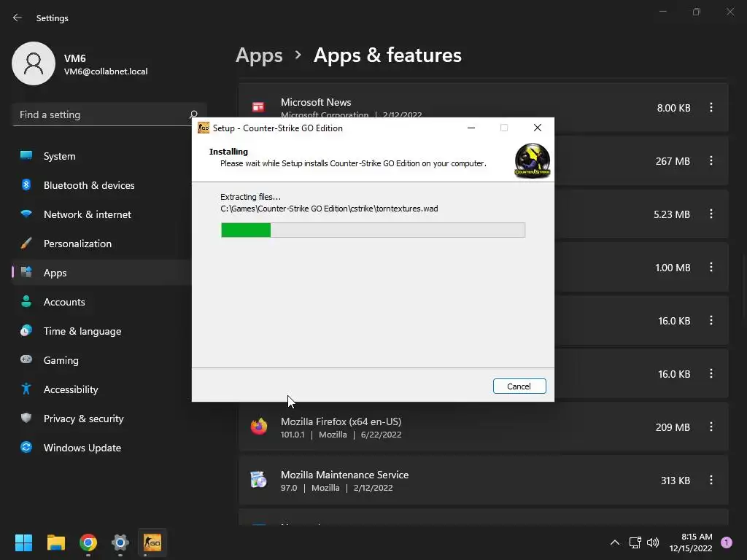Click the volume speaker tray icon
747x560 pixels.
click(x=653, y=542)
